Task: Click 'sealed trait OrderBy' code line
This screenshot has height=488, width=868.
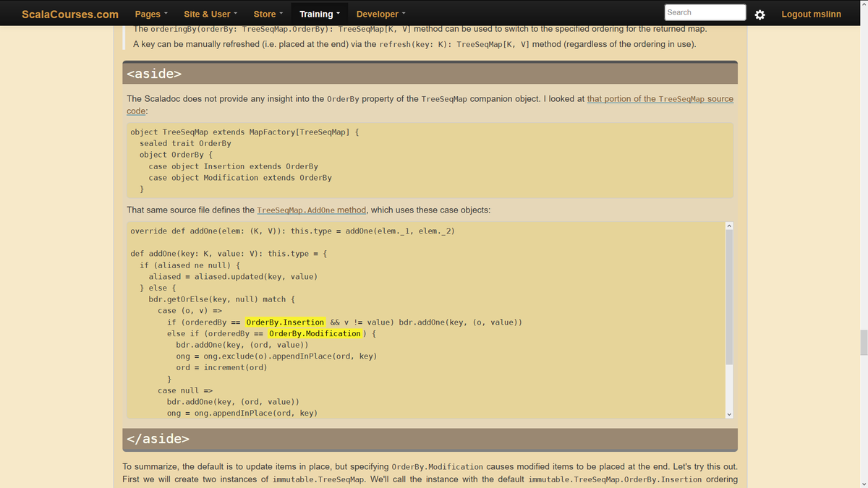Action: tap(185, 143)
